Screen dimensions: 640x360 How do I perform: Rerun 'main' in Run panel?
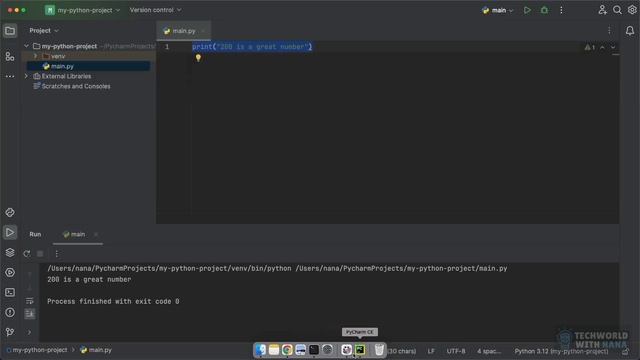27,254
